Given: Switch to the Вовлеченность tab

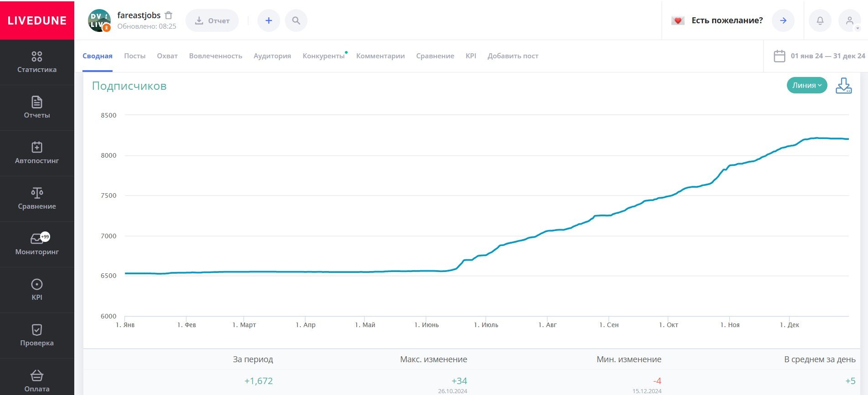Looking at the screenshot, I should (x=216, y=56).
